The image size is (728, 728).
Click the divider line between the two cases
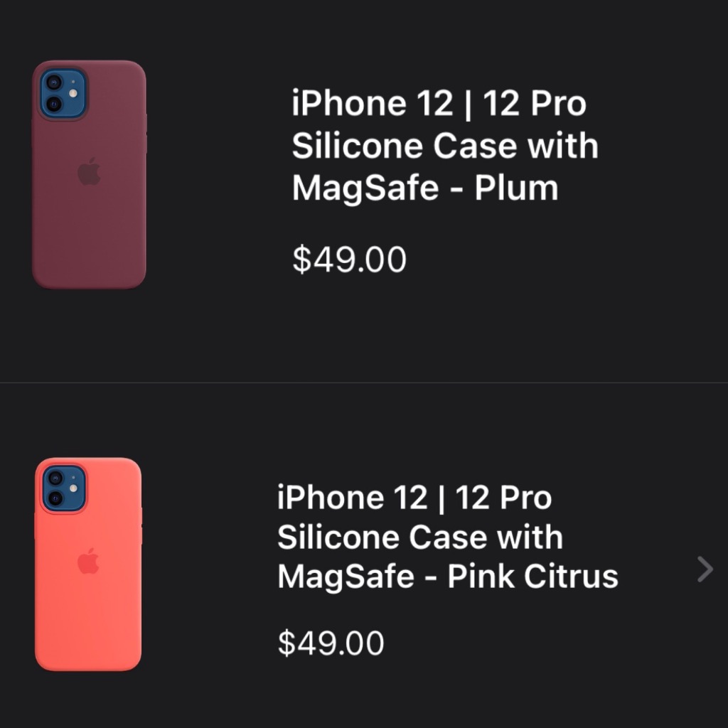coord(364,382)
